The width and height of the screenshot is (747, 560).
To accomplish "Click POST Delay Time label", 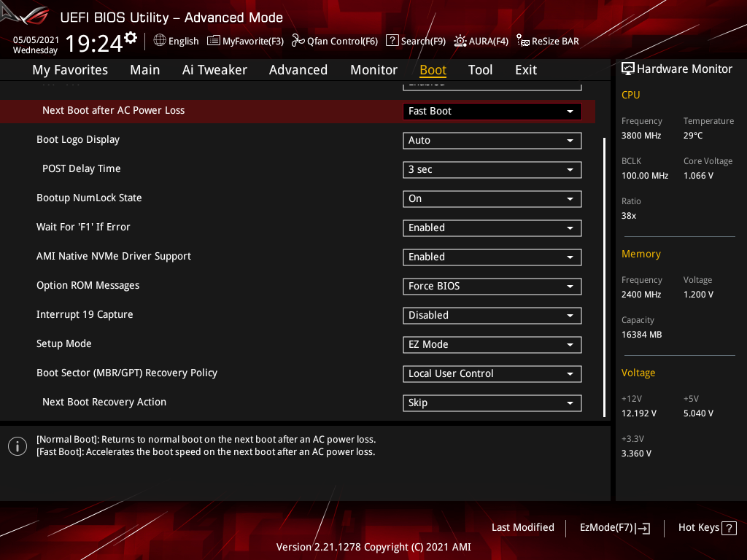I will point(81,168).
